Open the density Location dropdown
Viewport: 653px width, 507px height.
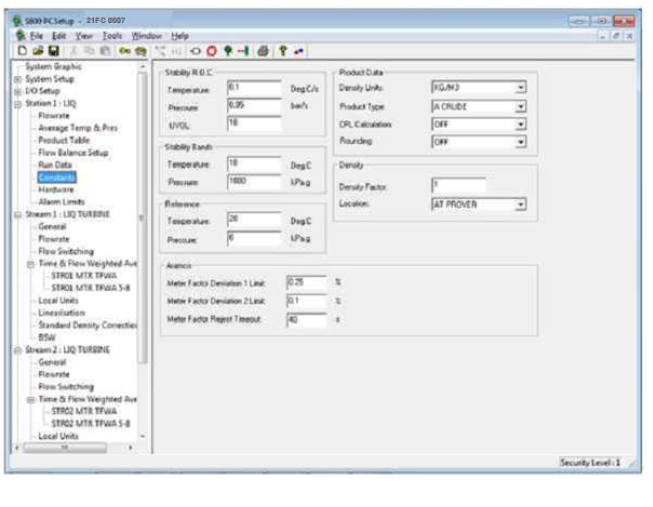click(x=521, y=205)
